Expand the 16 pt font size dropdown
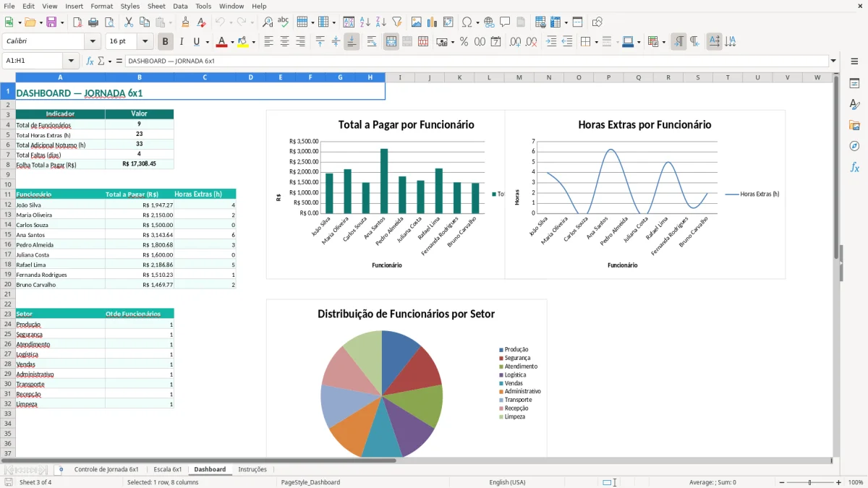868x488 pixels. pyautogui.click(x=145, y=42)
